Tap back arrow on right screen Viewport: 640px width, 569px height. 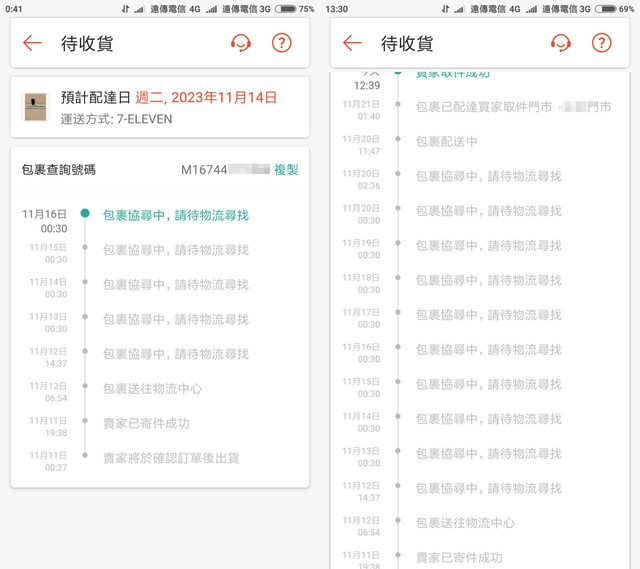coord(352,43)
